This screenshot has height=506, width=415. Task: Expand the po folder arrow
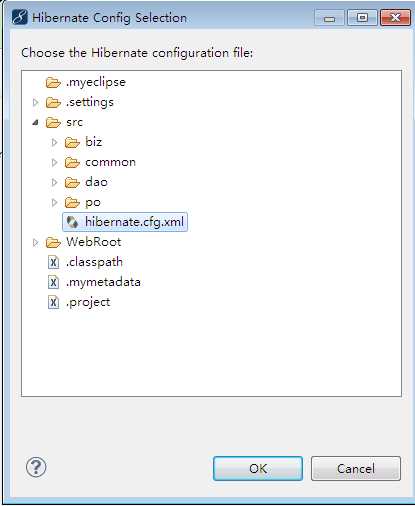[x=54, y=202]
